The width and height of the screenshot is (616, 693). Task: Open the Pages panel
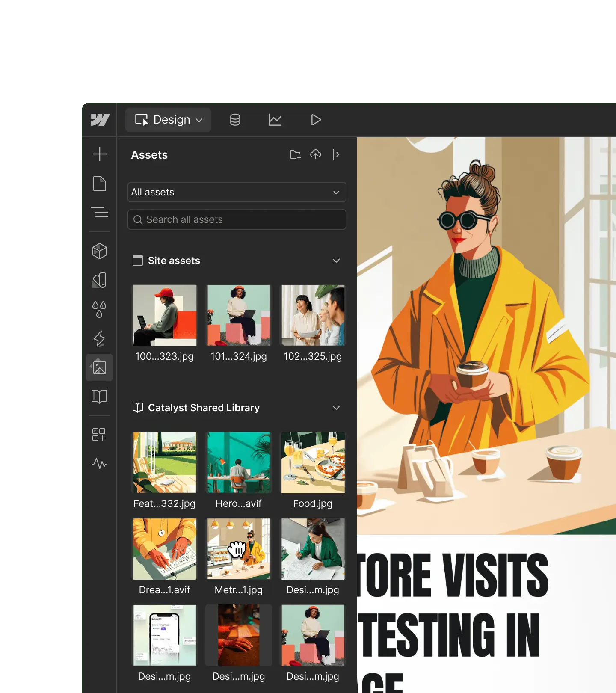[x=100, y=184]
